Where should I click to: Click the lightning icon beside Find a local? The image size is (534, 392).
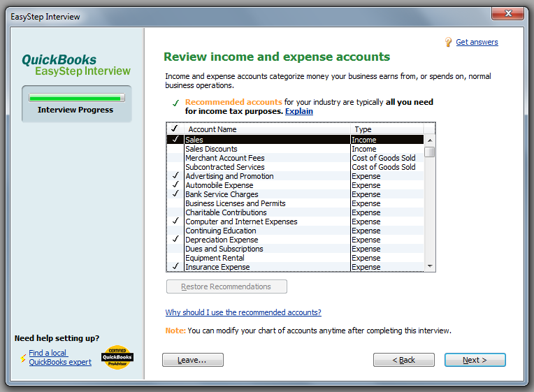pos(23,358)
